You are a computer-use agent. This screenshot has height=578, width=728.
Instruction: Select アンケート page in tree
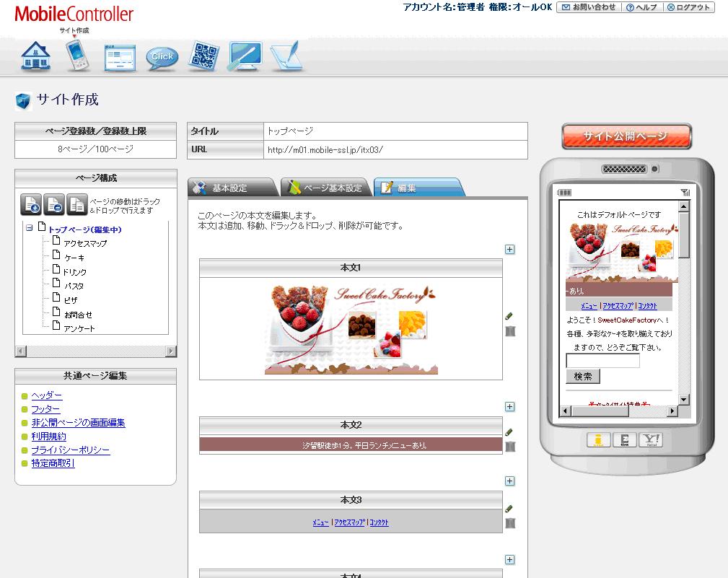tap(79, 329)
